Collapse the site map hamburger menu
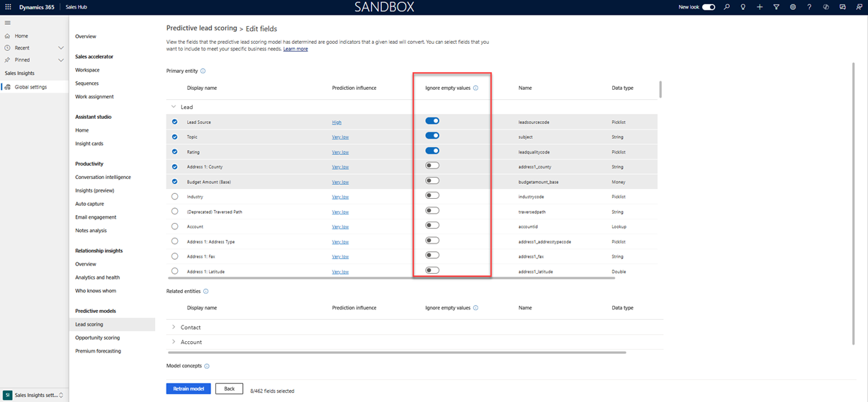The height and width of the screenshot is (402, 868). tap(8, 23)
